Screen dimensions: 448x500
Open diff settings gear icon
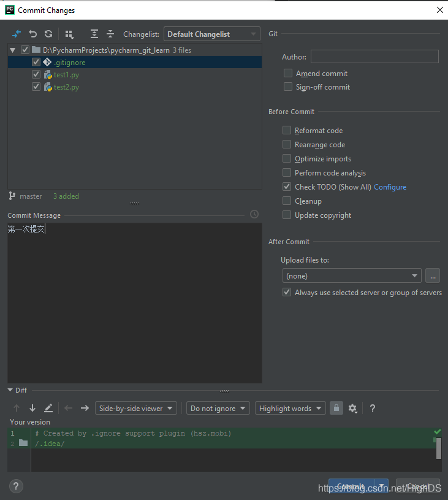(x=352, y=408)
